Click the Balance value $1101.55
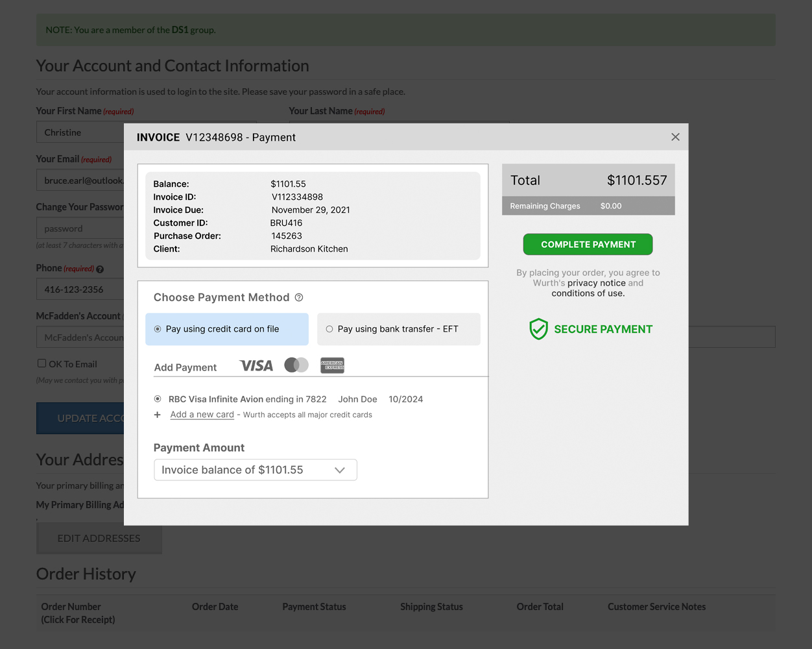Image resolution: width=812 pixels, height=649 pixels. coord(288,184)
